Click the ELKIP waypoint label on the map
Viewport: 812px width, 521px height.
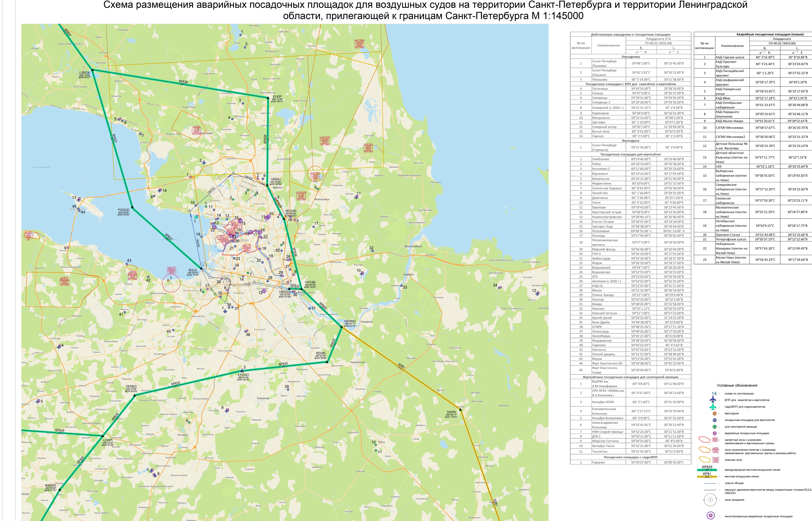pos(277,97)
